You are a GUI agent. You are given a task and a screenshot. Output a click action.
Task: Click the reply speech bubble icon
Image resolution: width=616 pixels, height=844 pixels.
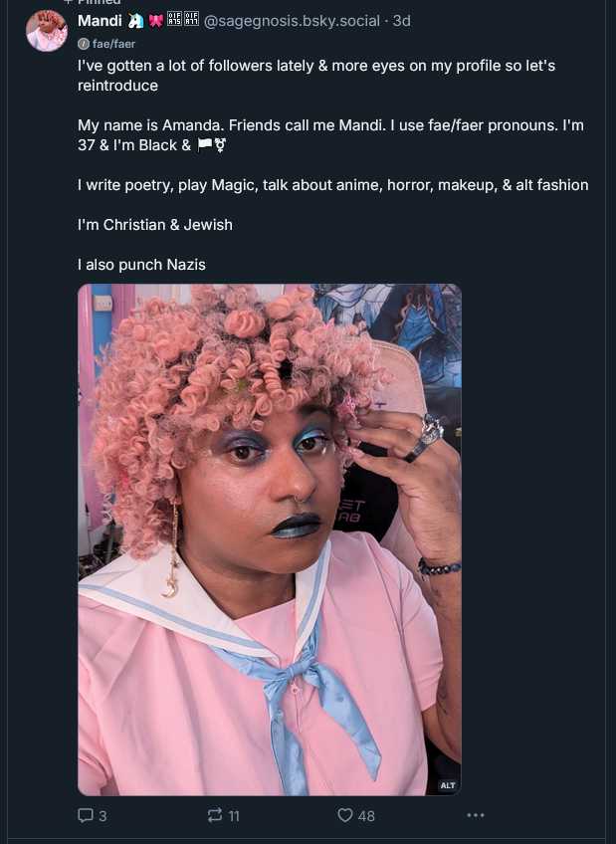86,815
